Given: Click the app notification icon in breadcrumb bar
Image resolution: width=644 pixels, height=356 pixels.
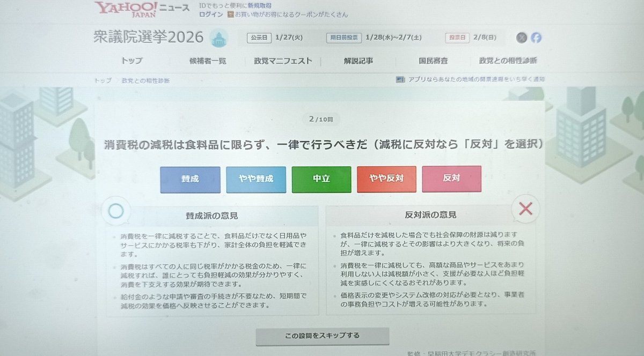Looking at the screenshot, I should [x=400, y=80].
